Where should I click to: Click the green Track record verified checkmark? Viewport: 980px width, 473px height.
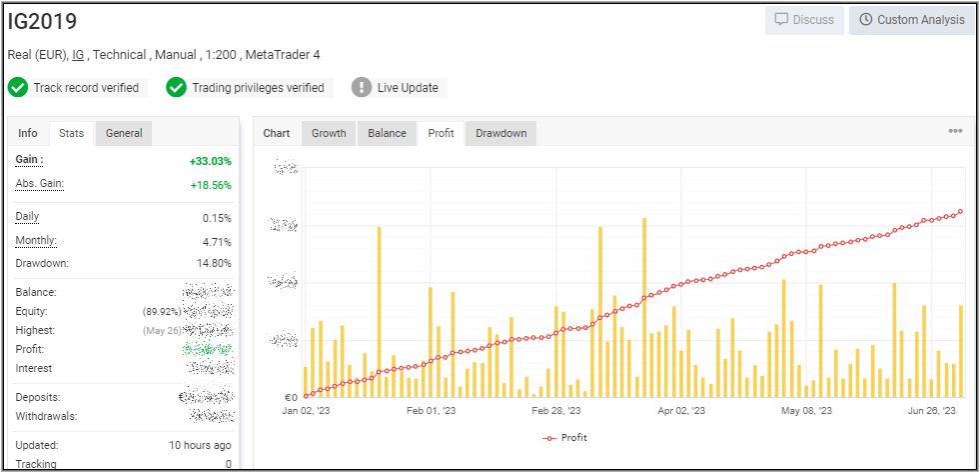pyautogui.click(x=18, y=88)
